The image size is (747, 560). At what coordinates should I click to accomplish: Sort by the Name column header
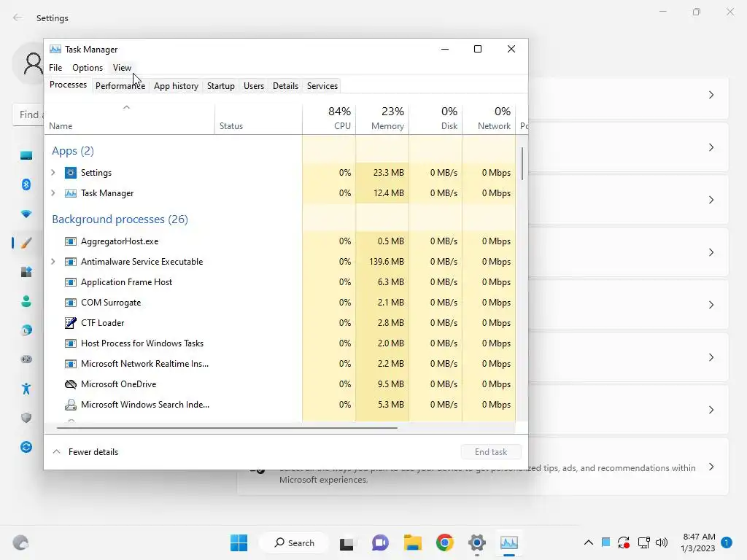pyautogui.click(x=130, y=118)
